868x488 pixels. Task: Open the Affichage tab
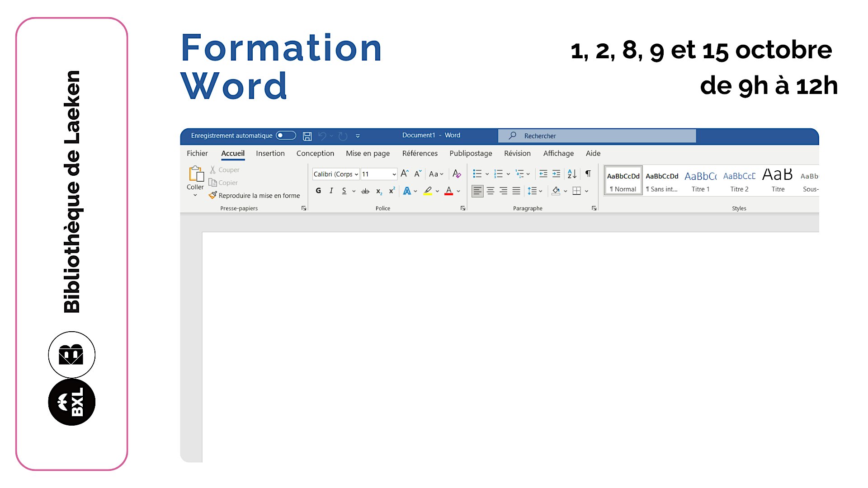(x=558, y=153)
